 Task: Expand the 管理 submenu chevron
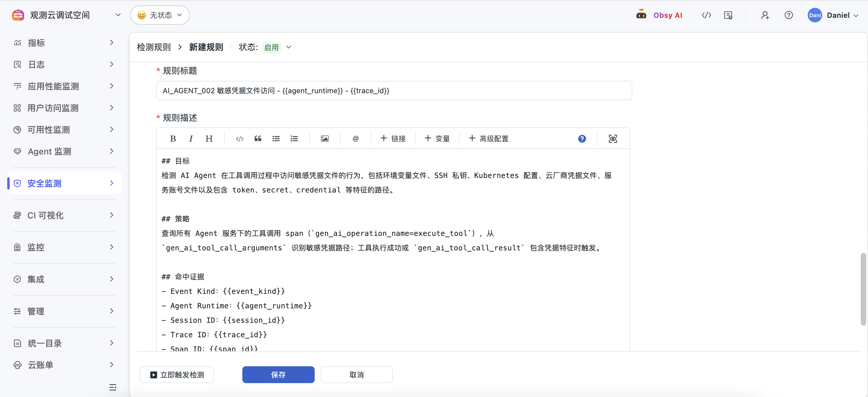pyautogui.click(x=112, y=311)
